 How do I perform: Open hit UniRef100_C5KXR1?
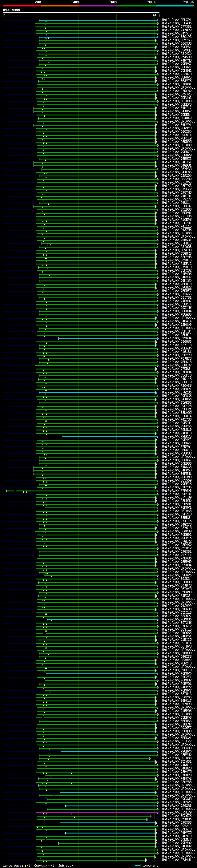[176, 20]
